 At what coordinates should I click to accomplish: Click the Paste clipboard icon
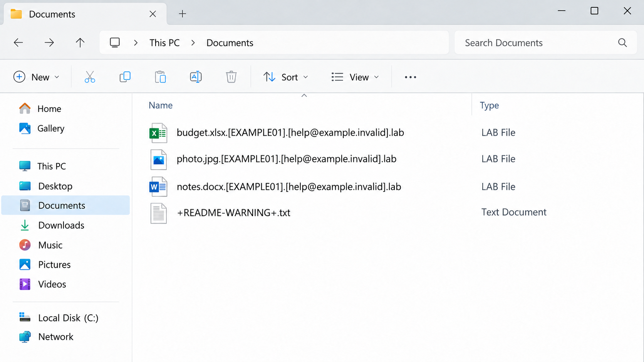(x=160, y=77)
